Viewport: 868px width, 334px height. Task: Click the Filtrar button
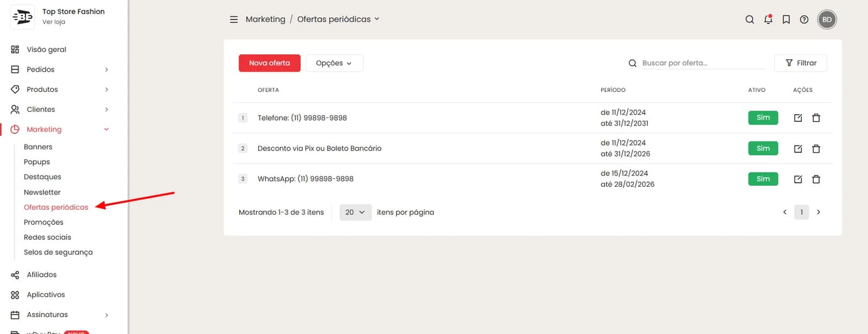(801, 63)
